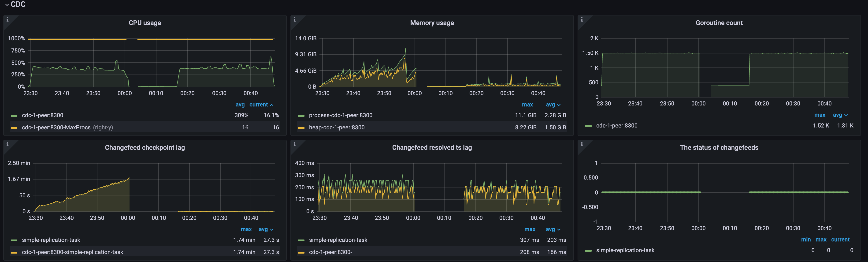
Task: Click the Memory usage panel info icon
Action: point(294,19)
